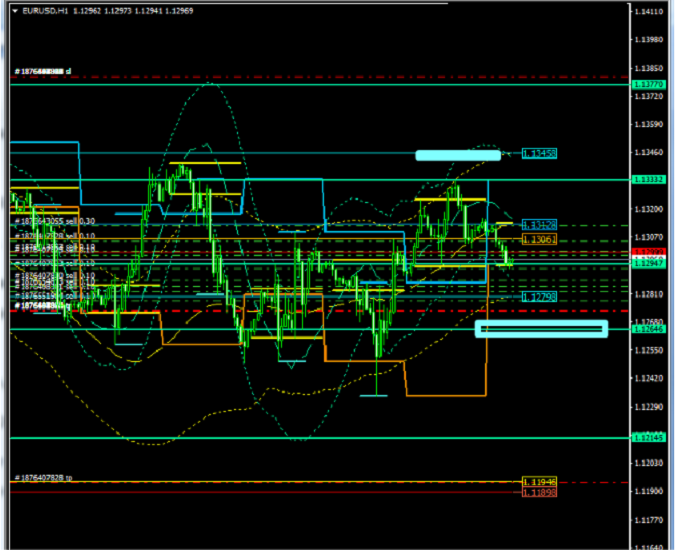Click the yellow 1.11946 price tag
The height and width of the screenshot is (550, 679).
540,481
